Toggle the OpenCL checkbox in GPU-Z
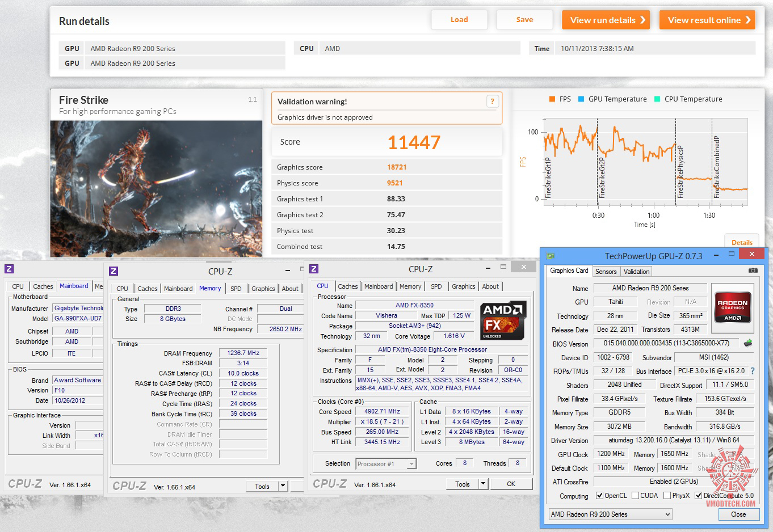 coord(599,495)
